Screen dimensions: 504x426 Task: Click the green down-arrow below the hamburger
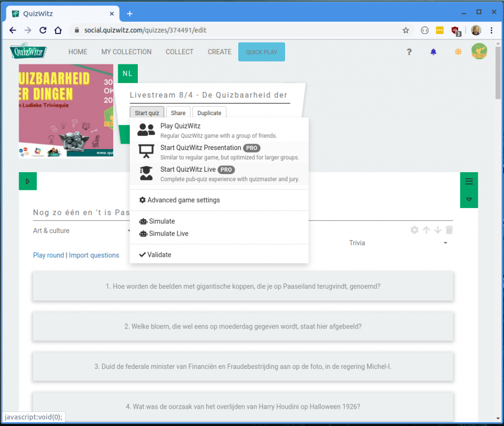469,199
